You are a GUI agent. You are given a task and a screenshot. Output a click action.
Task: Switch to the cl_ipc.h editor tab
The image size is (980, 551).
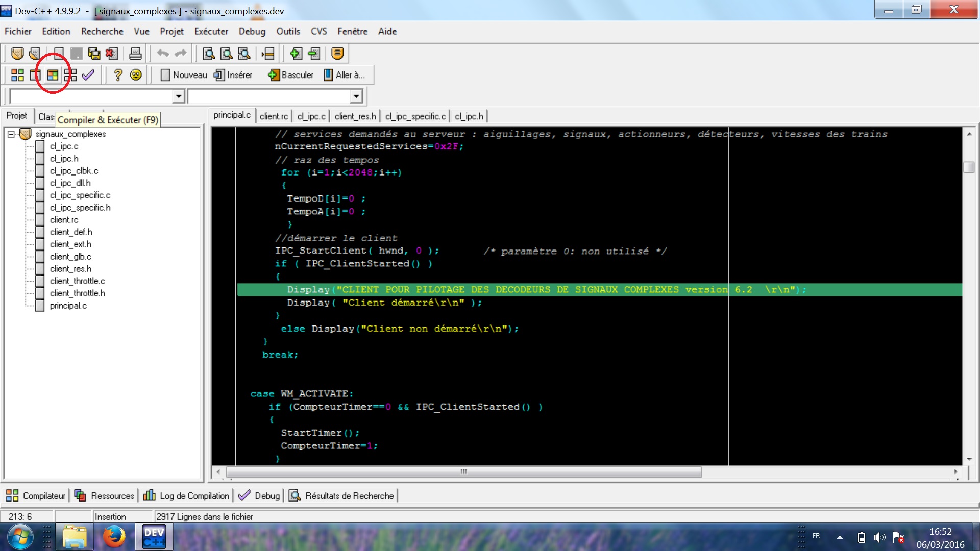(x=469, y=116)
